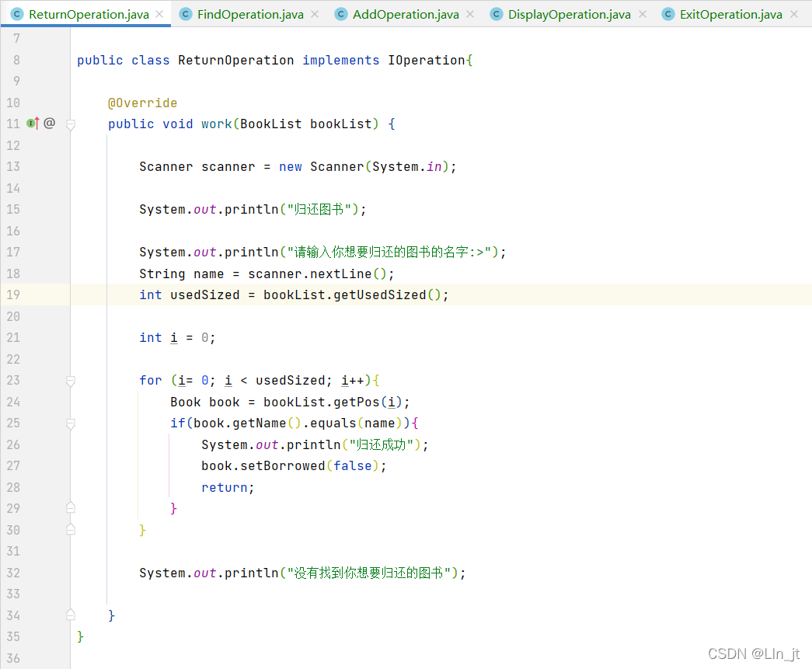Click the "归还成功" string on line 26
This screenshot has width=812, height=669.
pos(382,444)
